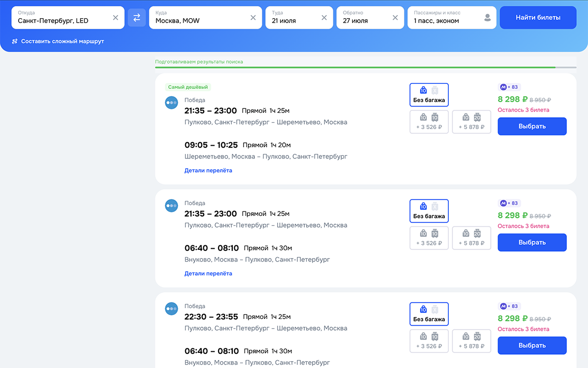Choose +3 526 ₽ baggage in second card

click(x=429, y=238)
